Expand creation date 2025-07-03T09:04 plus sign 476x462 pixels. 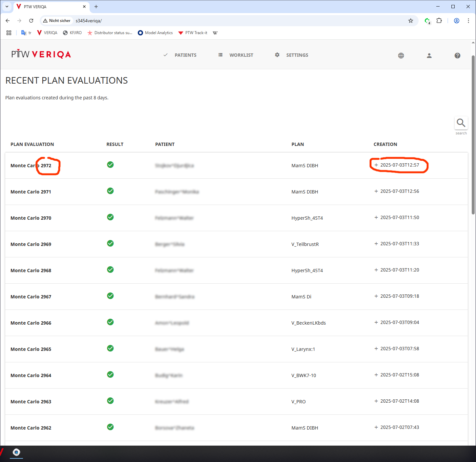coord(376,322)
